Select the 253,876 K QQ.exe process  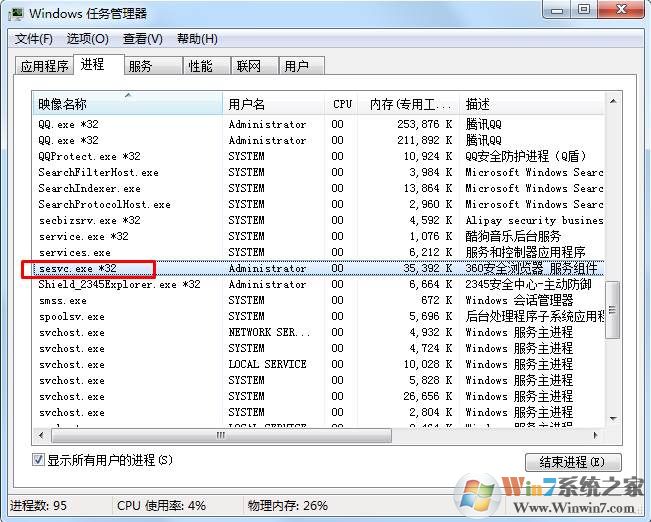click(x=318, y=124)
